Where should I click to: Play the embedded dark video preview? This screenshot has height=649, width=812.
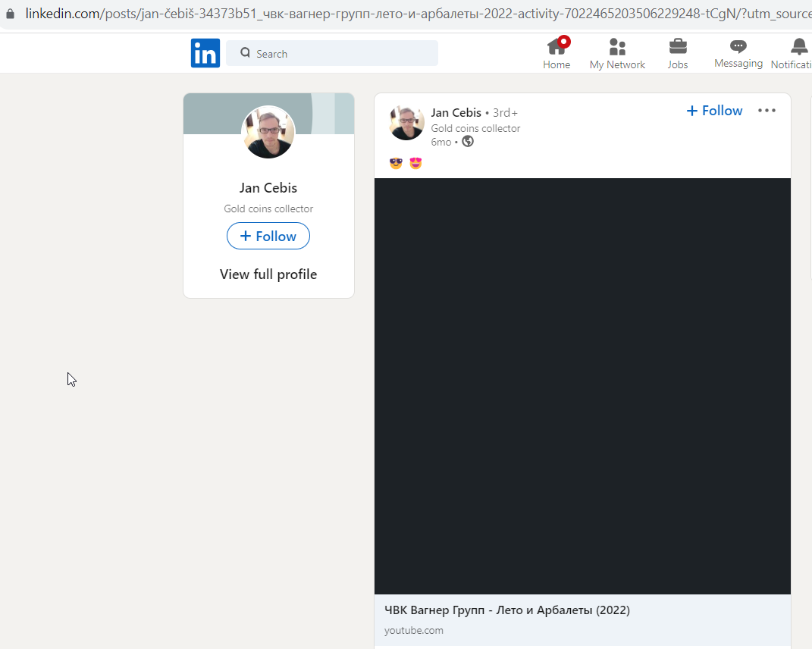tap(582, 386)
